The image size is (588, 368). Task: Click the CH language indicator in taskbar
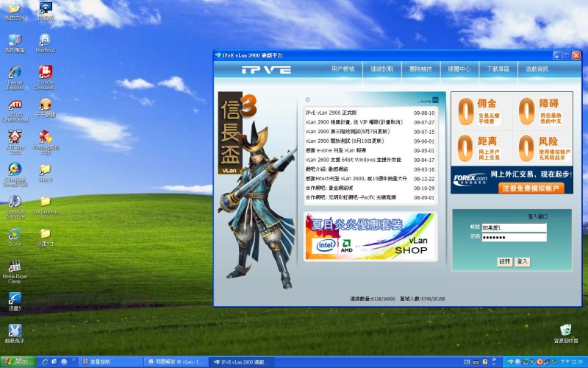[467, 362]
